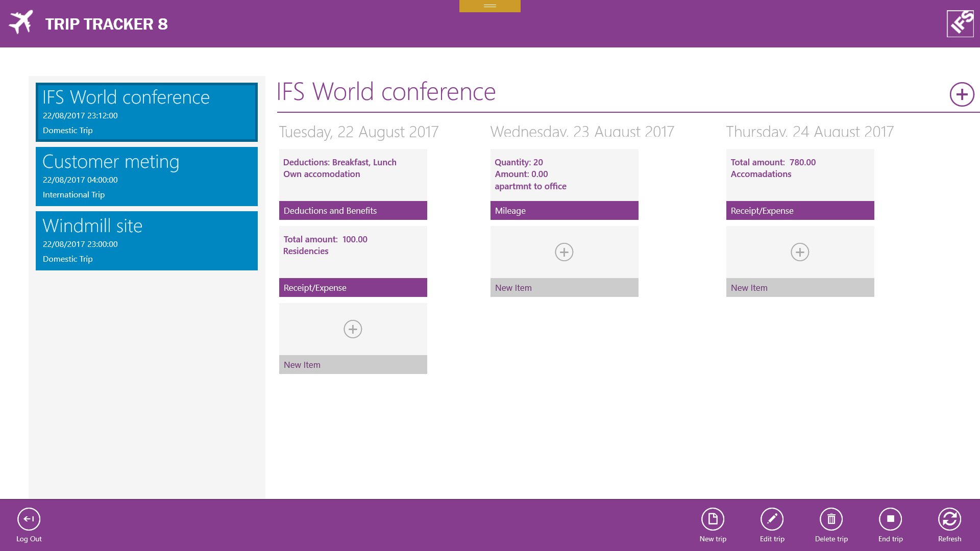Click the Edit trip pencil icon
Screen dimensions: 980x551
[772, 519]
